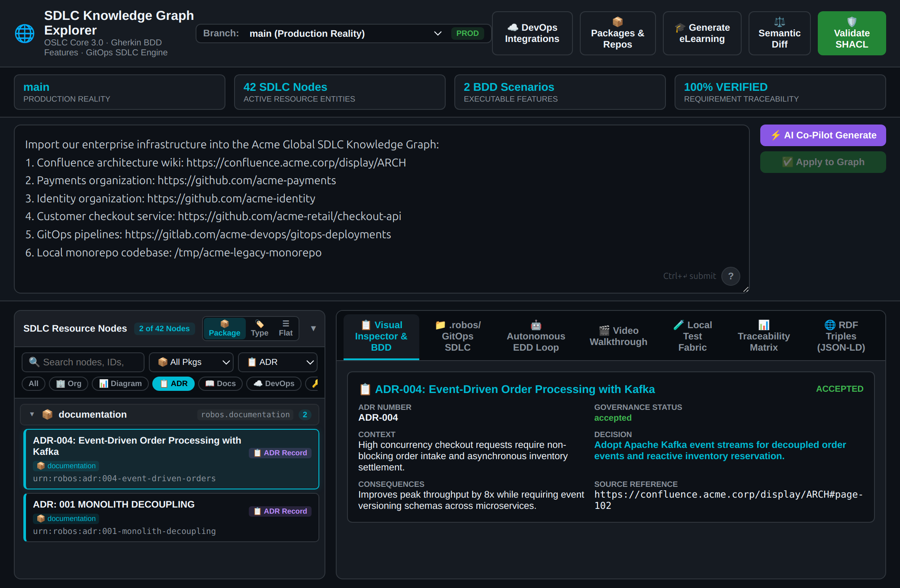900x588 pixels.
Task: Open Packages & Repos
Action: [617, 33]
